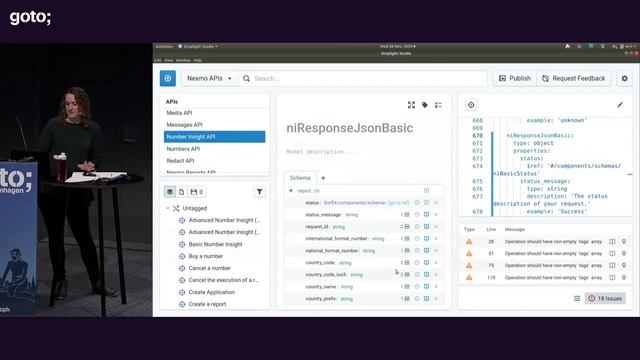640x360 pixels.
Task: Click the list menu icon beside 18 Issues
Action: tap(577, 299)
